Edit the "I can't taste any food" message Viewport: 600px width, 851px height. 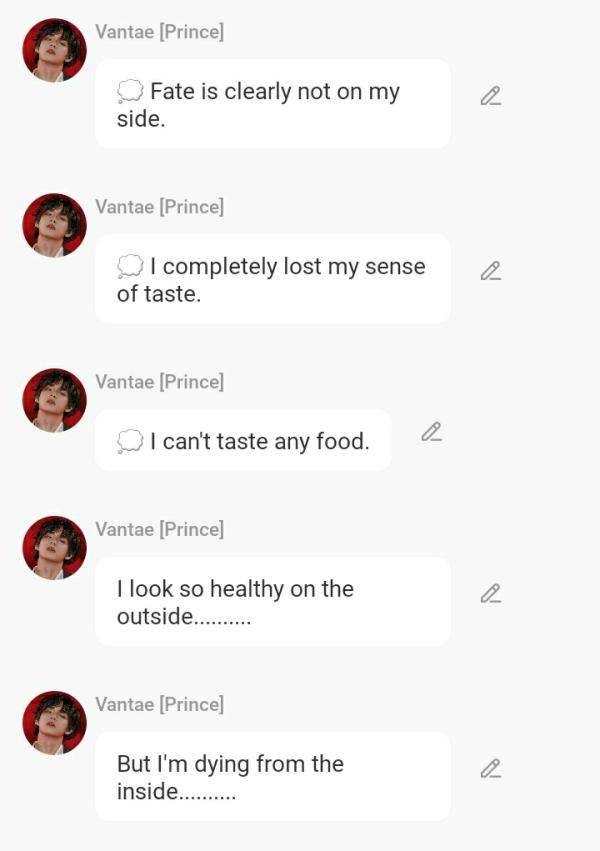click(x=431, y=432)
